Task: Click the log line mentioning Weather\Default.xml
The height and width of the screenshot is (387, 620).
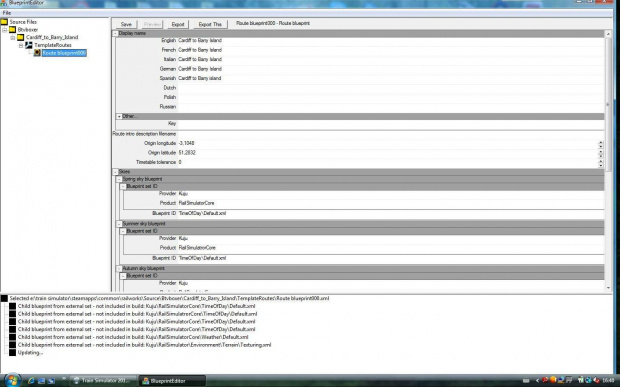Action: pyautogui.click(x=133, y=337)
